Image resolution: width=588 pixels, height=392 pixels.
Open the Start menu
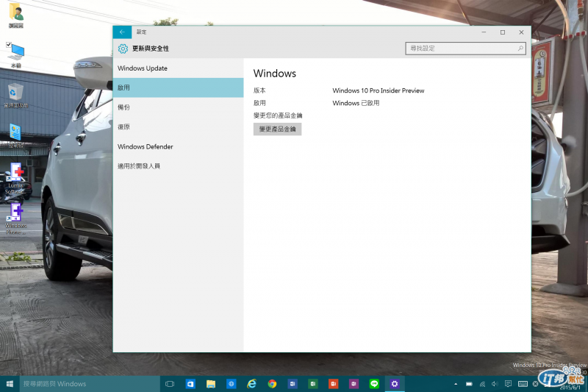pyautogui.click(x=10, y=384)
